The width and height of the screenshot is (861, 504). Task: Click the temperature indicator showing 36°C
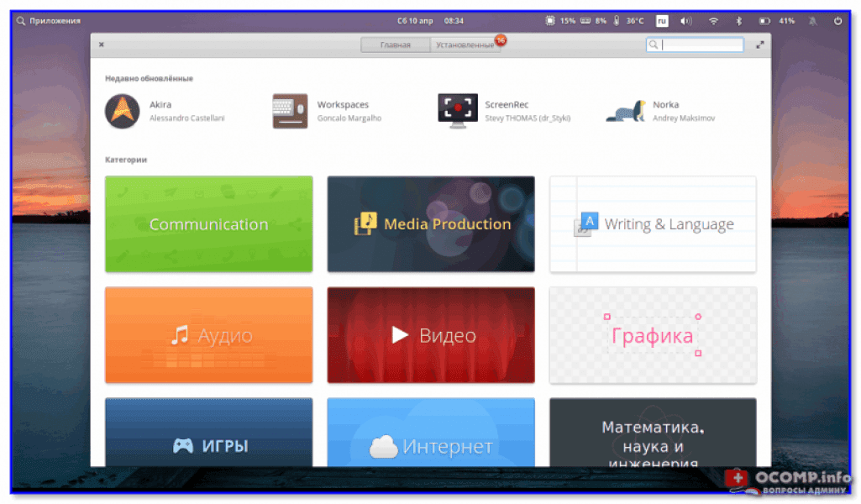pyautogui.click(x=632, y=21)
